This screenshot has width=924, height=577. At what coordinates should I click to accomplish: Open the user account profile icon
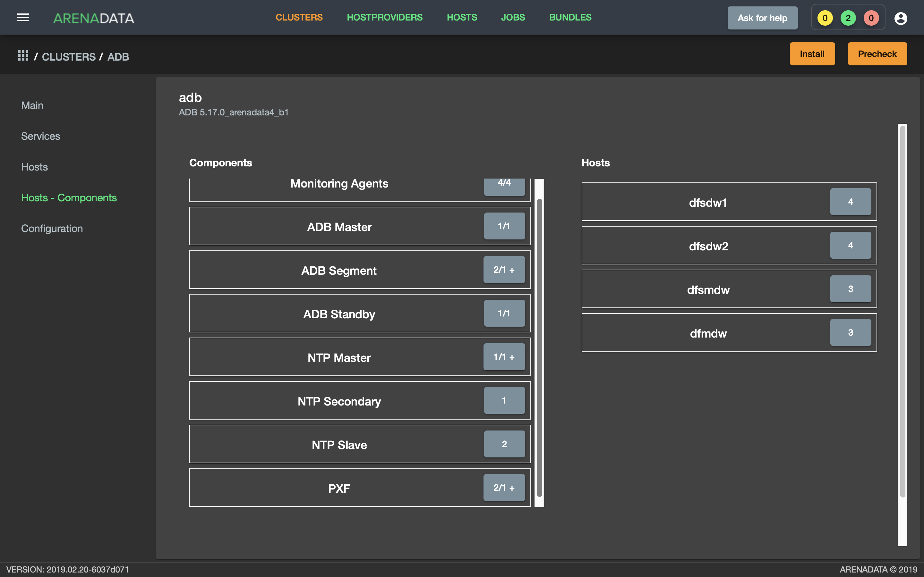point(900,18)
